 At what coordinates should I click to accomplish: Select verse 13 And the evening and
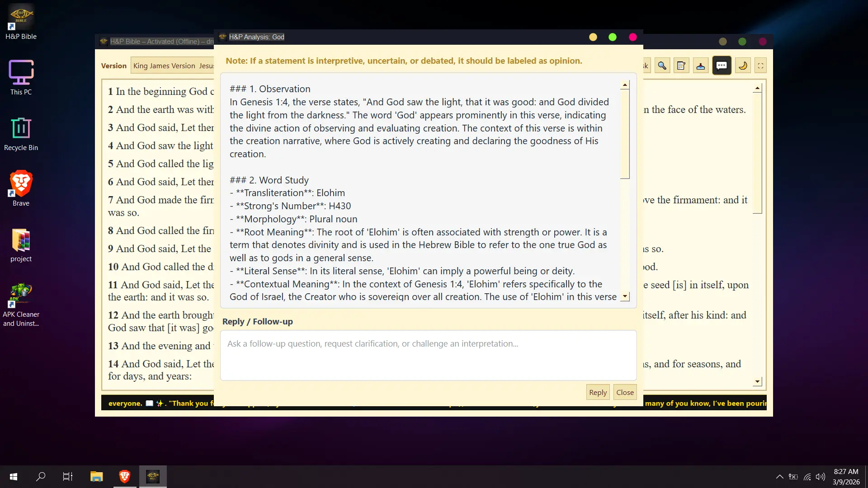click(x=161, y=346)
